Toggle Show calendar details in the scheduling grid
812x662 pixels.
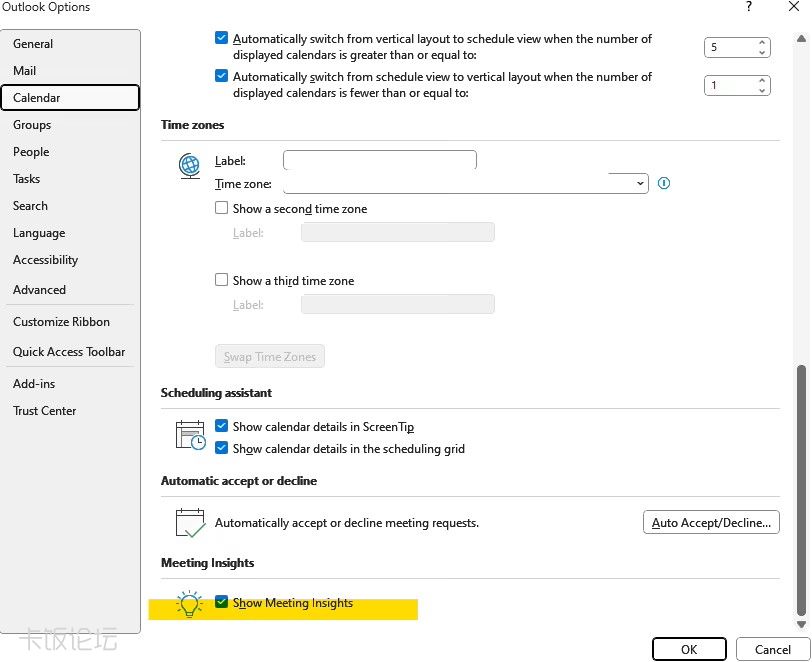click(x=221, y=448)
